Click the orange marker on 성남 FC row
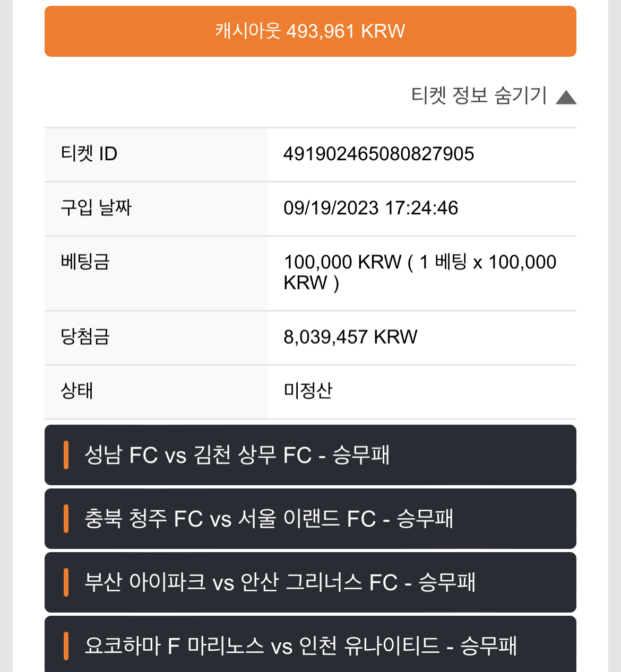The image size is (621, 672). 66,455
